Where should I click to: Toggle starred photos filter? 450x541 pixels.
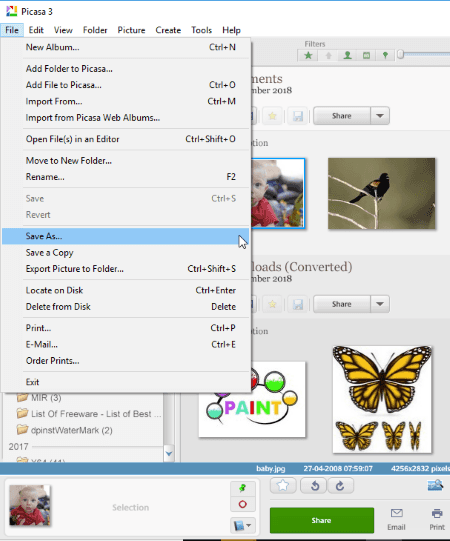coord(308,55)
